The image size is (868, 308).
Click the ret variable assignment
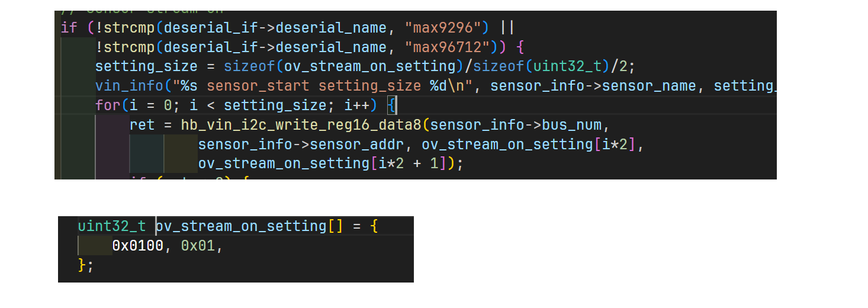click(x=142, y=126)
